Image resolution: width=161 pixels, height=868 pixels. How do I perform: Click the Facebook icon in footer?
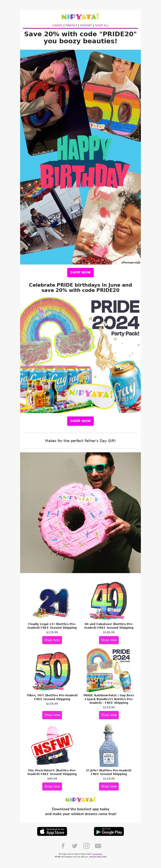coord(63,846)
